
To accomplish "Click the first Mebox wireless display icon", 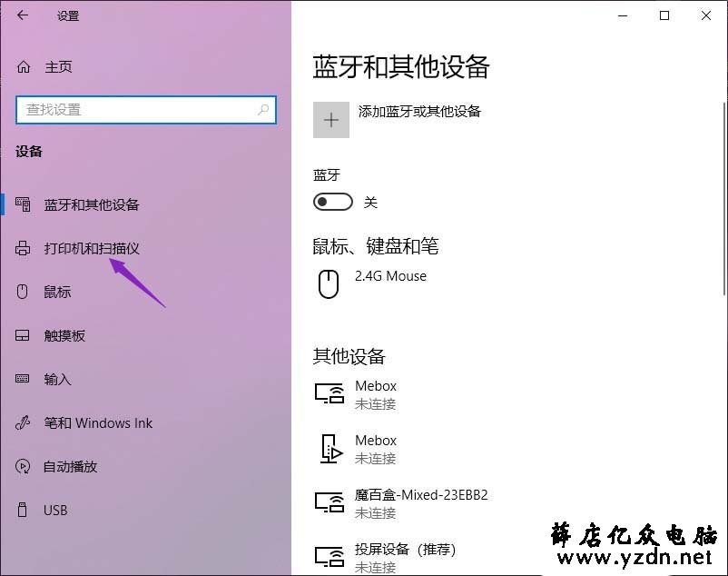I will tap(330, 393).
